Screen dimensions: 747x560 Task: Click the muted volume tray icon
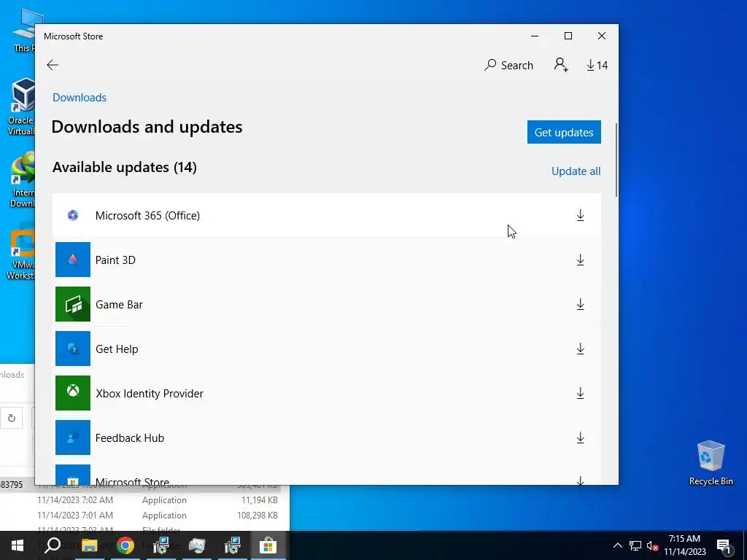coord(652,545)
